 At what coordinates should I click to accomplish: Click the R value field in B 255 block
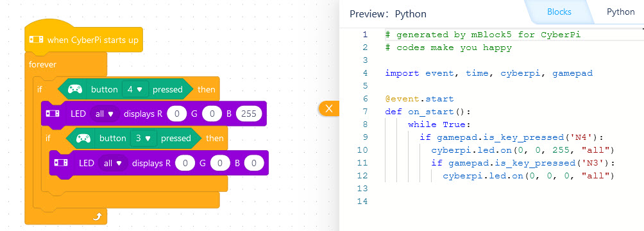[177, 114]
